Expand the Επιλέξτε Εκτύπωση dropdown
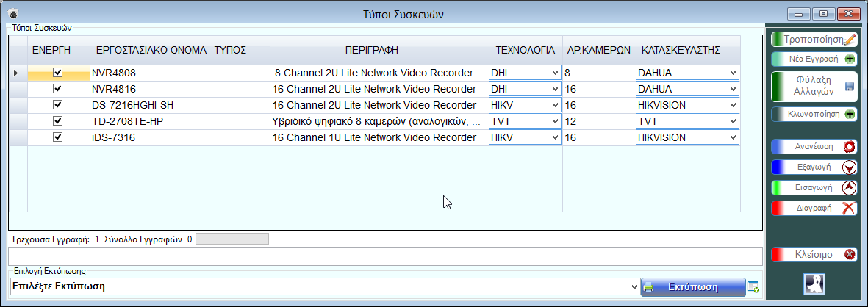 coord(634,286)
